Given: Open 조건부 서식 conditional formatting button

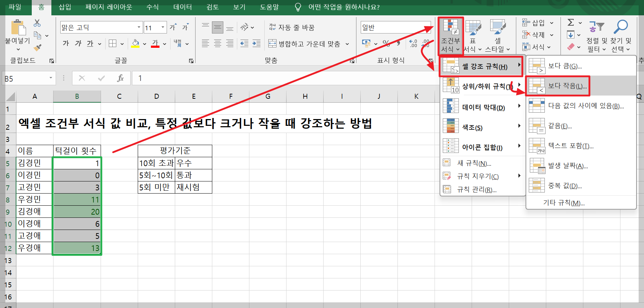Looking at the screenshot, I should pyautogui.click(x=451, y=36).
